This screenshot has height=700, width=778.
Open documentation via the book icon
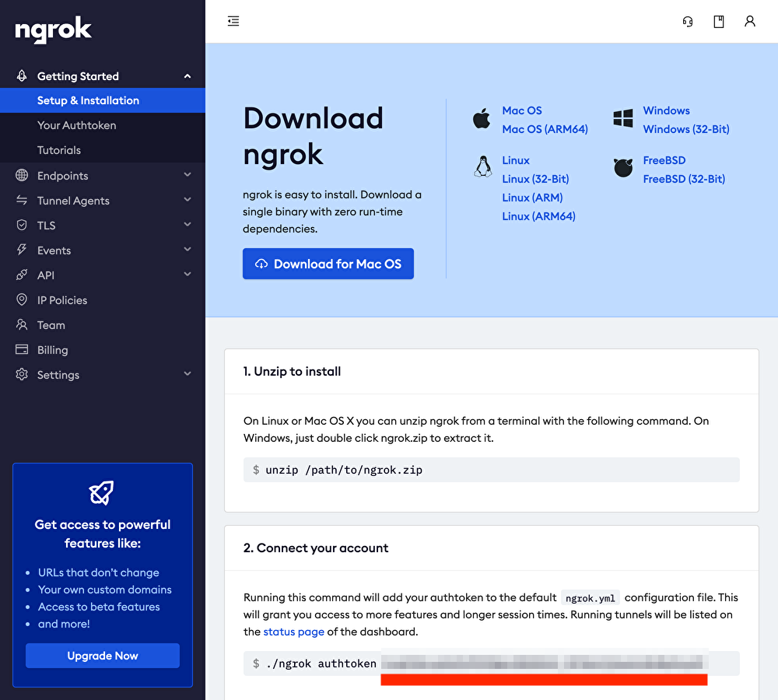(x=718, y=21)
